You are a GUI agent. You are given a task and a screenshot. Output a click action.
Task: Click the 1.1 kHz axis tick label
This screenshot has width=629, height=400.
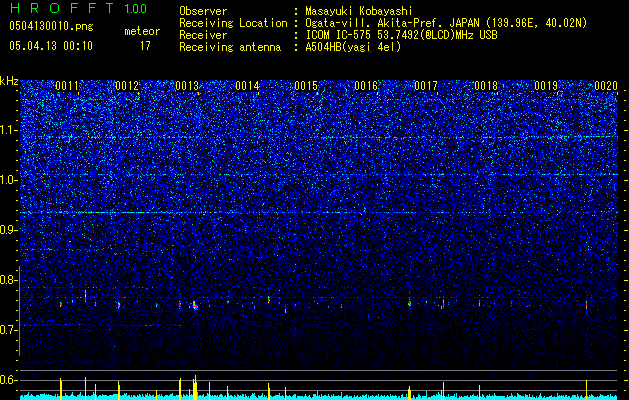[x=9, y=130]
